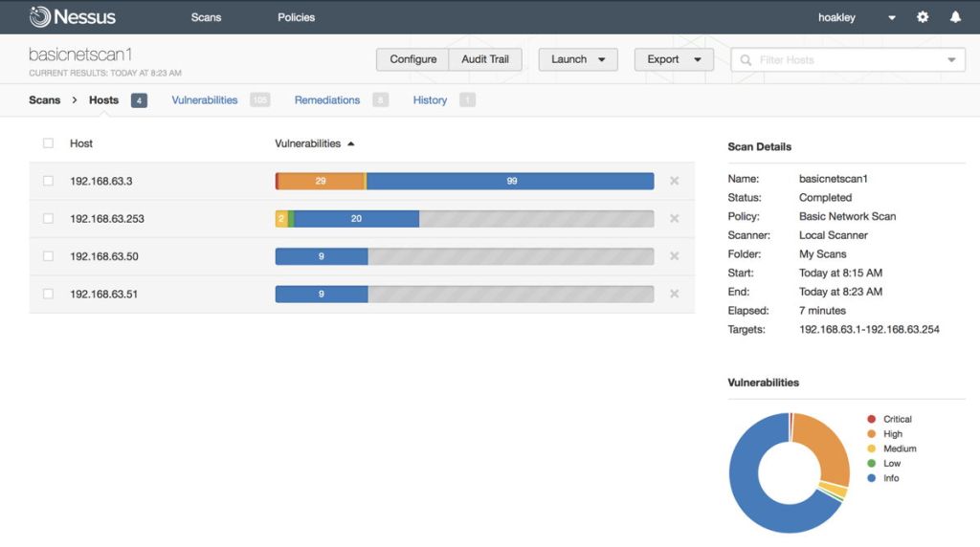Viewport: 980px width, 547px height.
Task: Click the Configure button
Action: tap(412, 59)
